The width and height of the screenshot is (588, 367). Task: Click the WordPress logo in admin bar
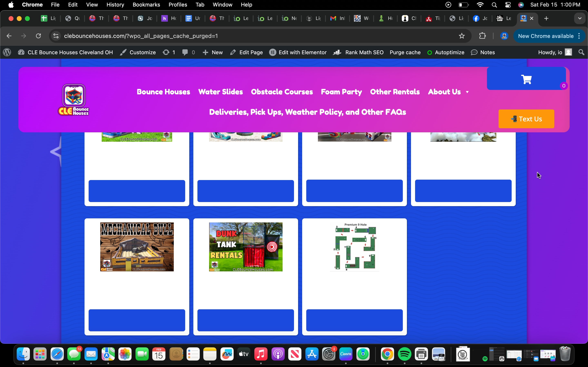tap(7, 52)
